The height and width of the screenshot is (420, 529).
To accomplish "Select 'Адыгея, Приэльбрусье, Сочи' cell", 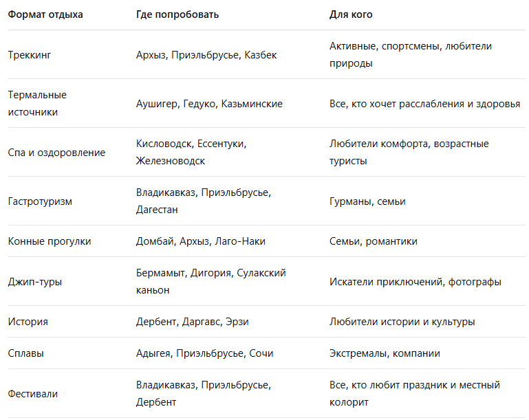I will [x=205, y=353].
